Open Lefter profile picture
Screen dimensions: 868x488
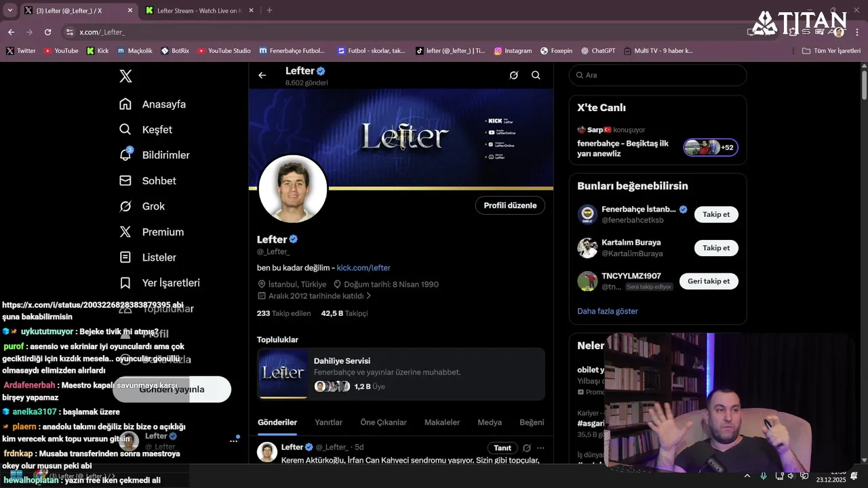(293, 189)
